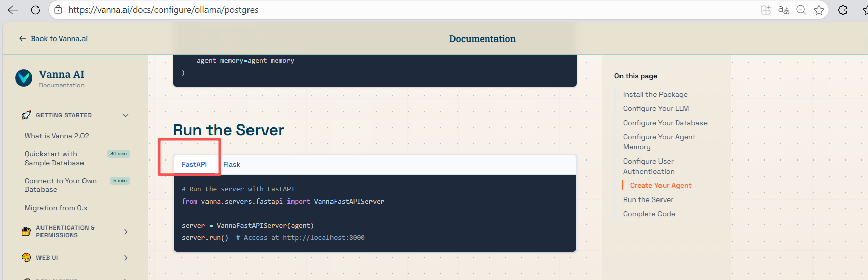Expand the Web UI section chevron
Screen dimensions: 868x280
click(126, 258)
